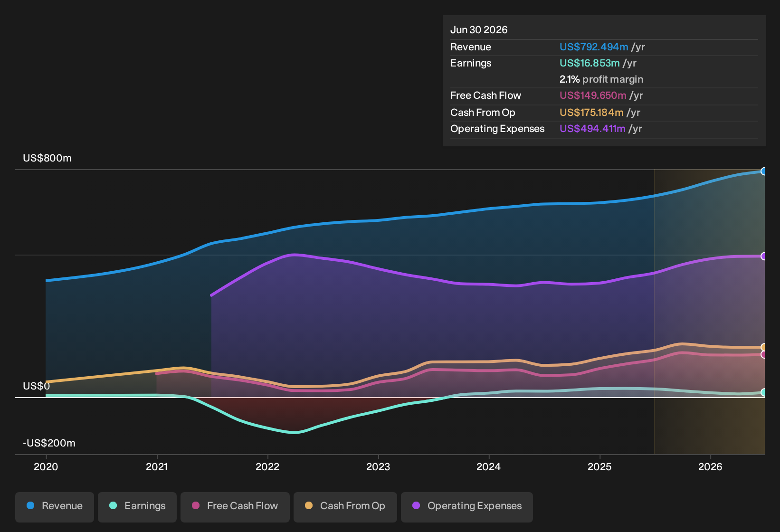
Task: Click the Cash From Op endpoint marker
Action: click(763, 347)
